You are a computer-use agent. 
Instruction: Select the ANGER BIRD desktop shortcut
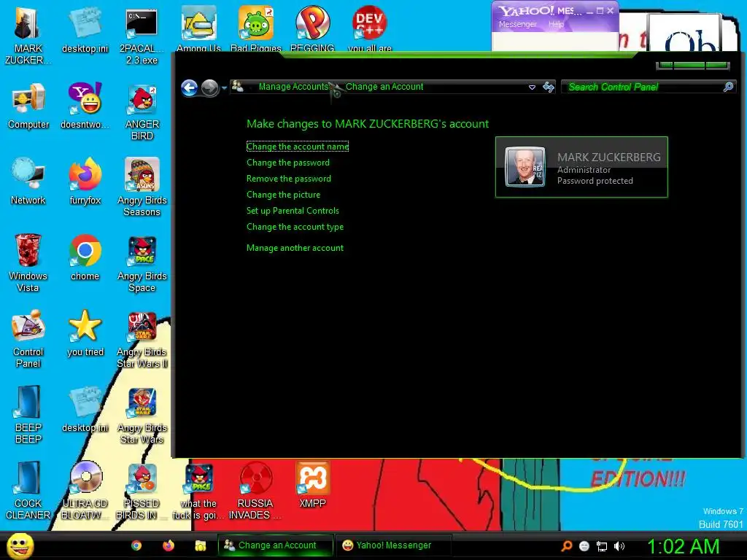pos(142,112)
